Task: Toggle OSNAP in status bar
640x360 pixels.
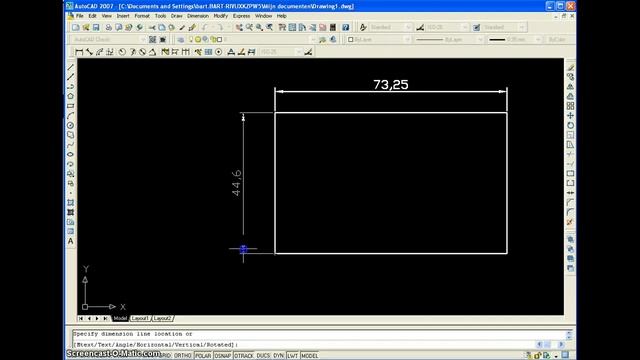Action: coord(222,356)
